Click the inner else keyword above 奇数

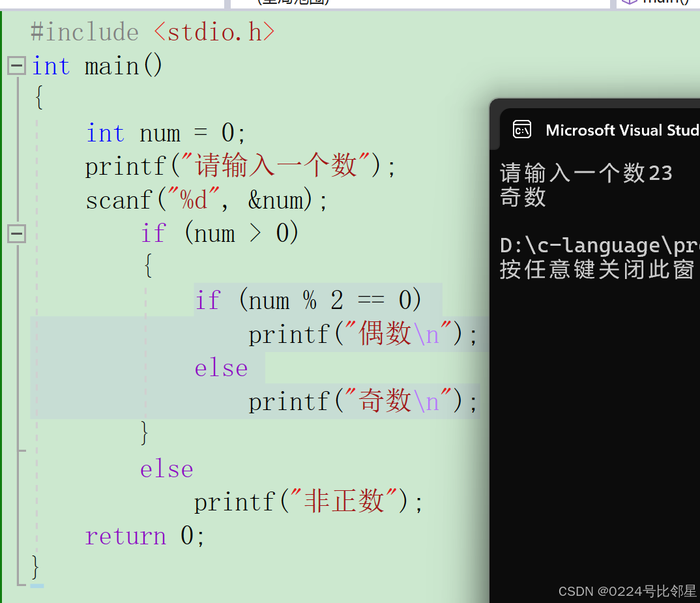click(x=222, y=368)
